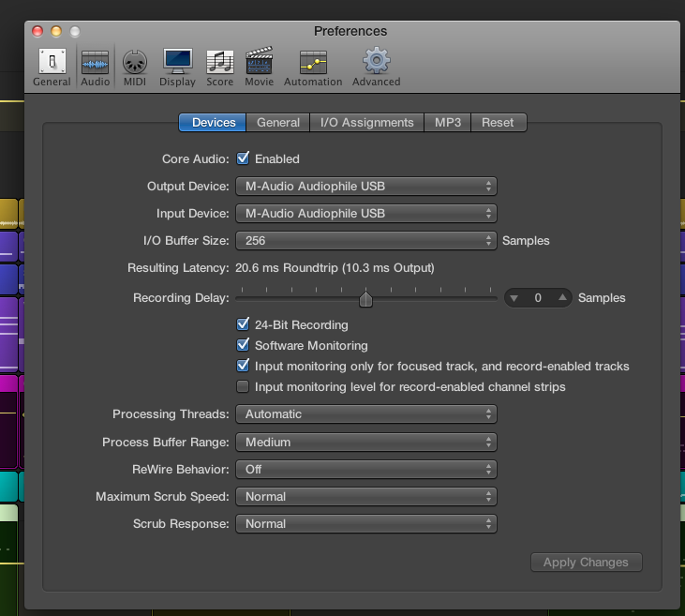Toggle Software Monitoring checkbox
Screen dimensions: 685x616
click(x=243, y=345)
